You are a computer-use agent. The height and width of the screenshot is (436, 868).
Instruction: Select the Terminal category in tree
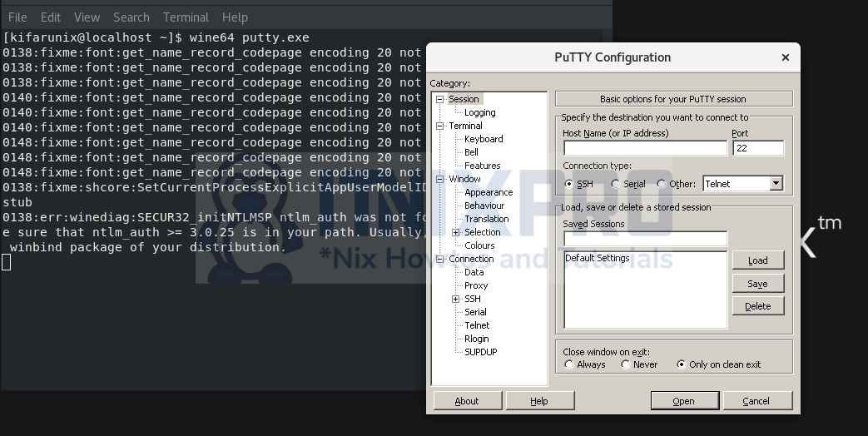coord(465,126)
